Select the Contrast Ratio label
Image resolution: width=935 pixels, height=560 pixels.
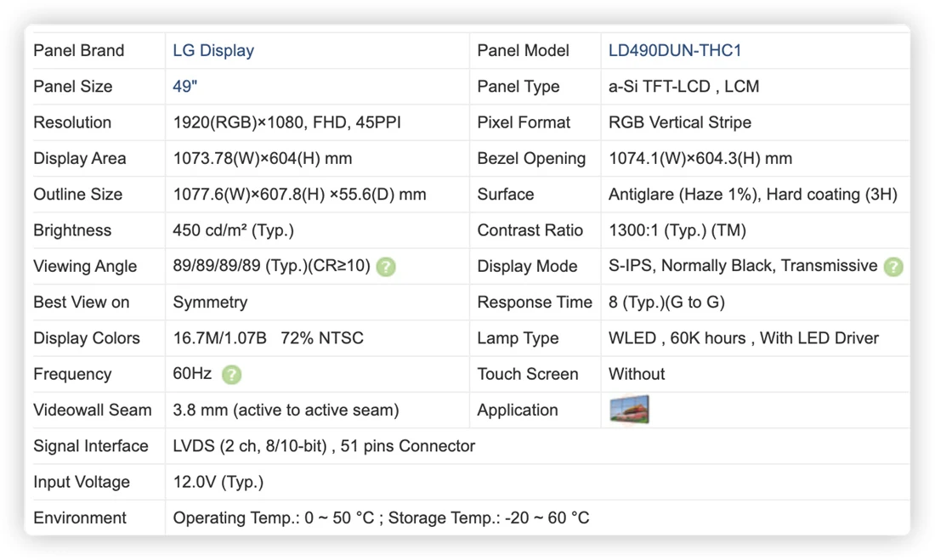[x=530, y=230]
